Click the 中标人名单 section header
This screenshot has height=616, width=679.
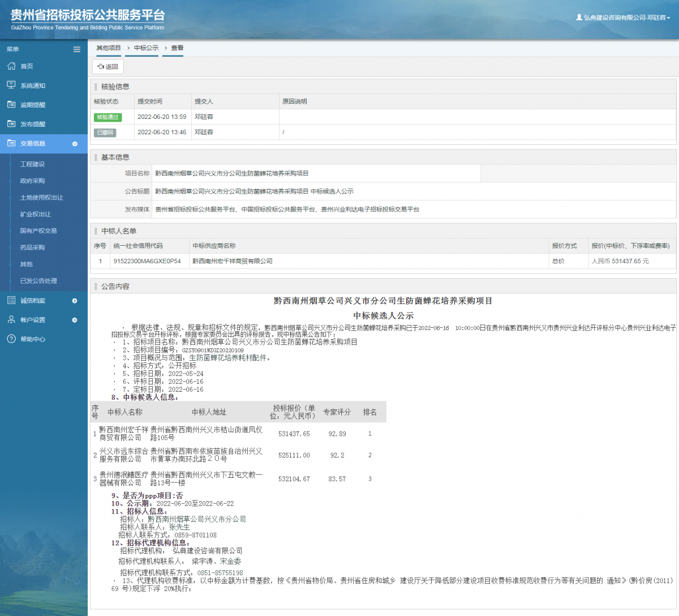(x=119, y=231)
